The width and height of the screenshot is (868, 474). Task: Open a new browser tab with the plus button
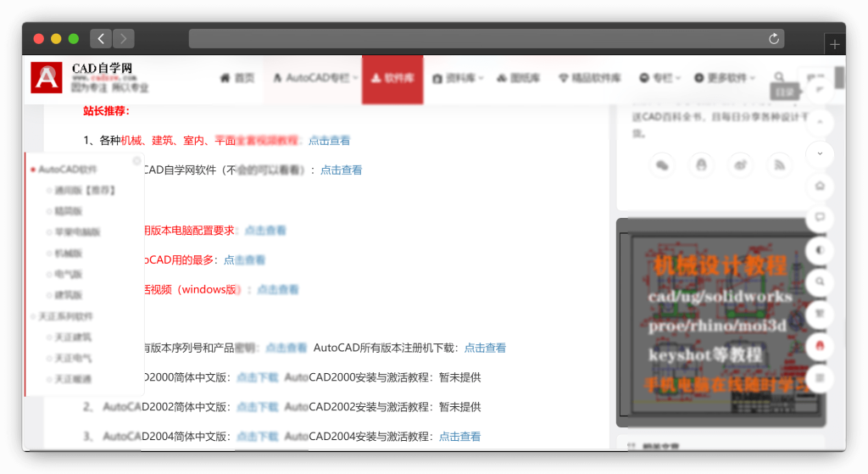(x=835, y=44)
